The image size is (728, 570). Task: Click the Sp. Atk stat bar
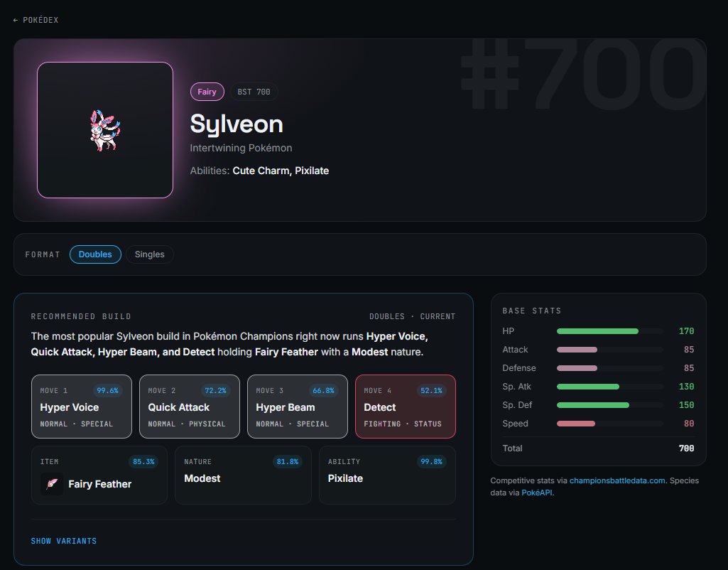click(609, 387)
